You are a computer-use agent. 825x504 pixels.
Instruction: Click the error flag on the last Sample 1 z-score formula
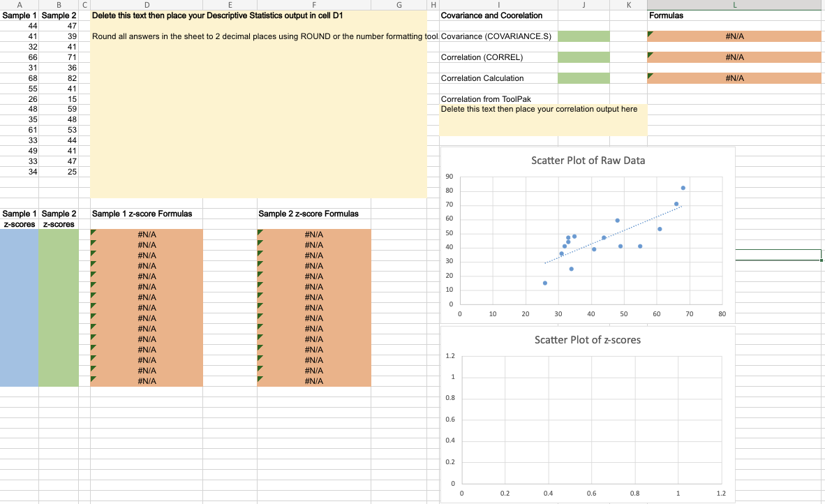tap(93, 380)
